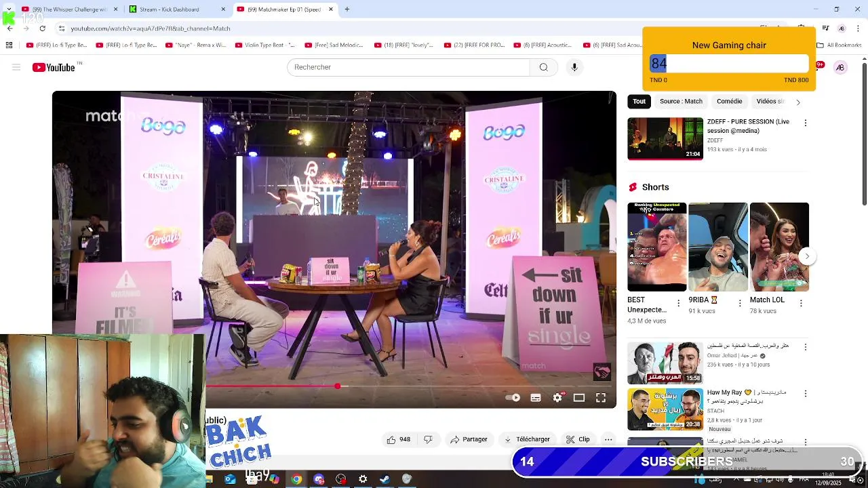
Task: Open Chrome from the Windows taskbar
Action: pyautogui.click(x=296, y=479)
